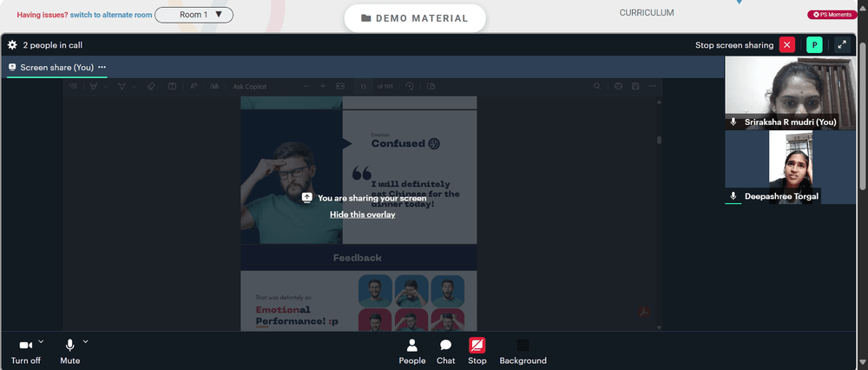Open PDF more options ellipsis
The height and width of the screenshot is (370, 868).
click(x=653, y=86)
